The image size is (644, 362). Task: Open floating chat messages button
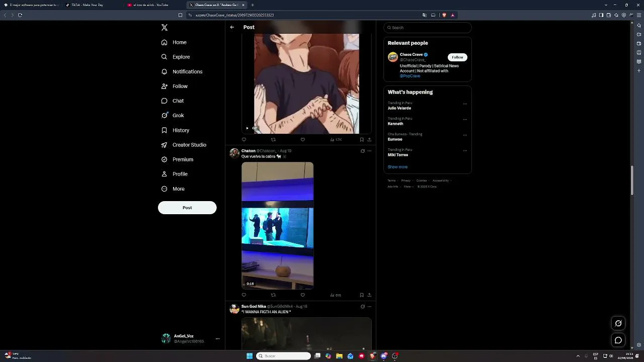pos(618,340)
